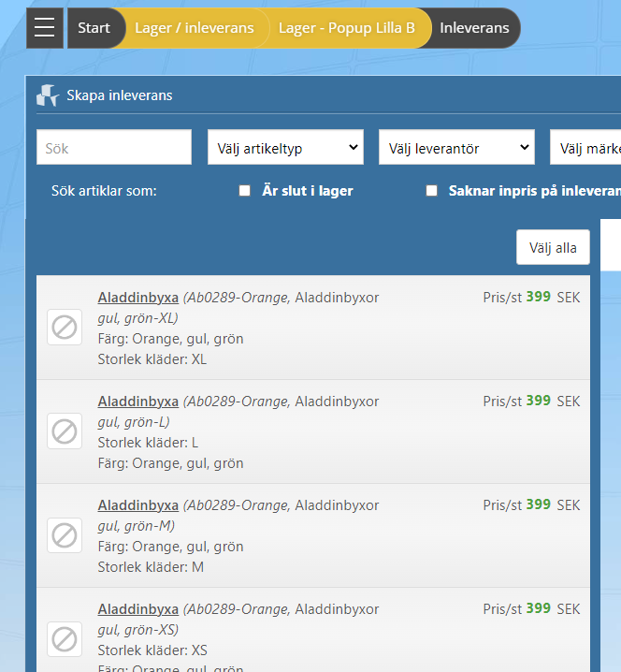Open Aladdinbyxa link for grön-XL
621x672 pixels.
(137, 298)
